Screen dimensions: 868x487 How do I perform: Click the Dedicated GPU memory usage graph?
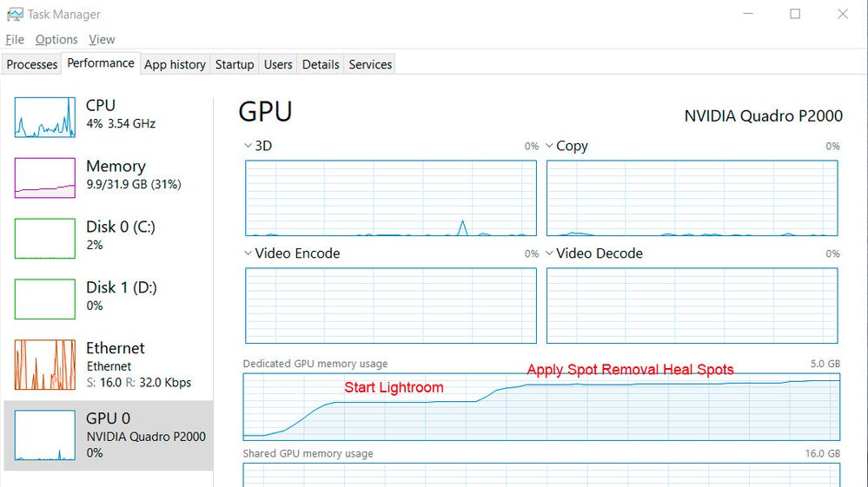pos(541,406)
